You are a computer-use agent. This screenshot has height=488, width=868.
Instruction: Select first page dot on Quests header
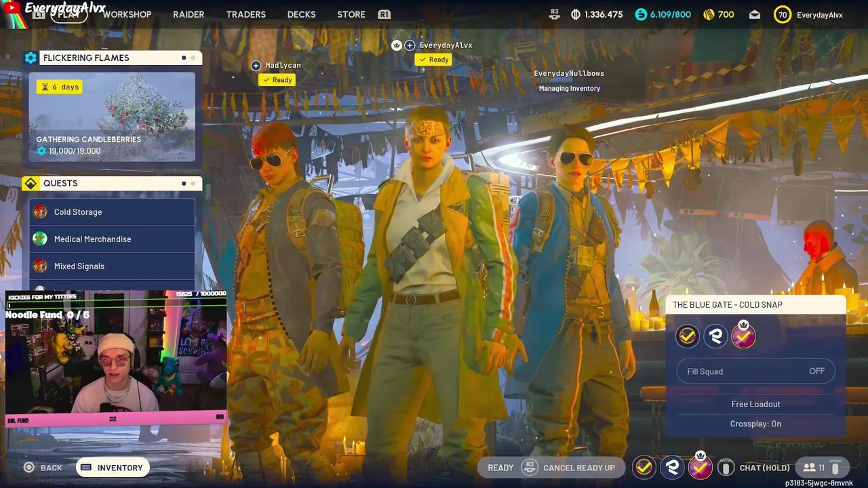[184, 183]
